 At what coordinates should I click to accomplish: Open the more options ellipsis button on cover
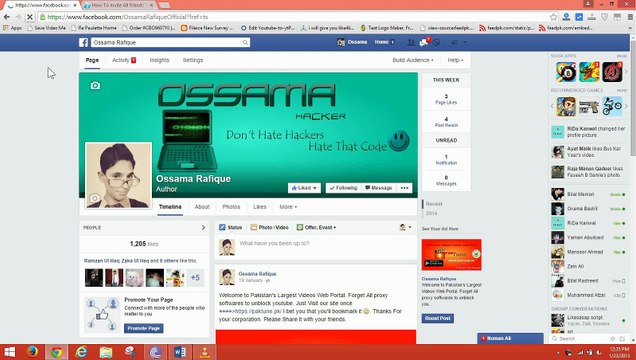(x=404, y=188)
